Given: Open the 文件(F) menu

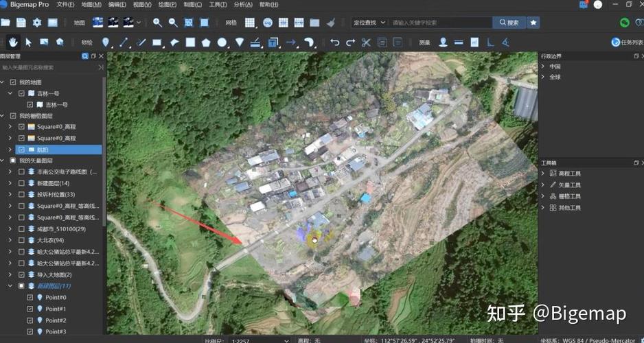Looking at the screenshot, I should click(66, 5).
